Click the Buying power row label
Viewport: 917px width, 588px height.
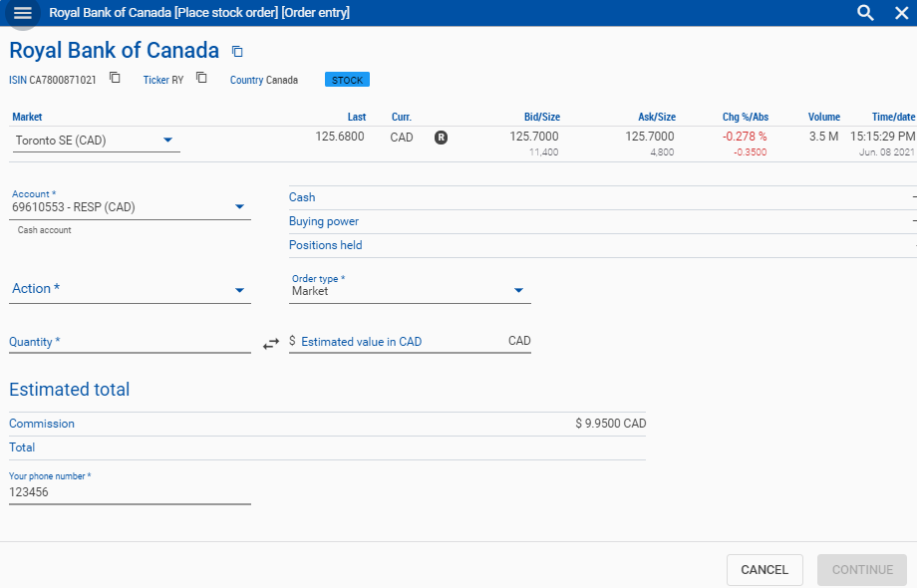[x=323, y=221]
